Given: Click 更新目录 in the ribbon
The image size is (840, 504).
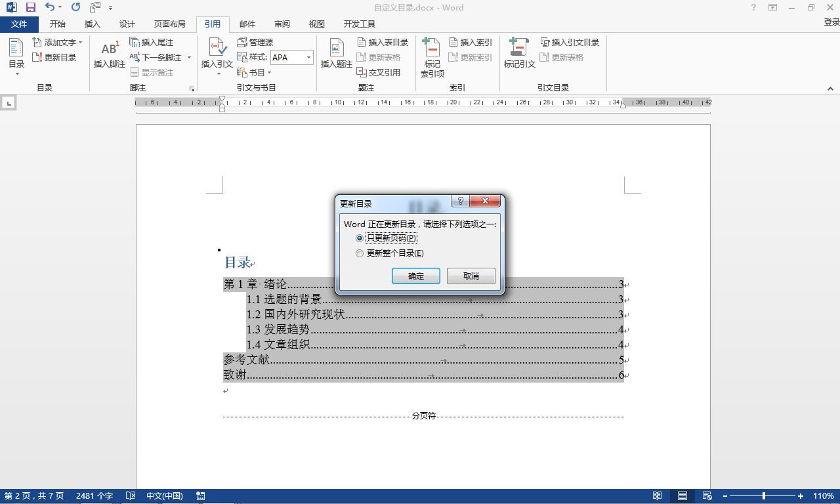Looking at the screenshot, I should pos(54,58).
